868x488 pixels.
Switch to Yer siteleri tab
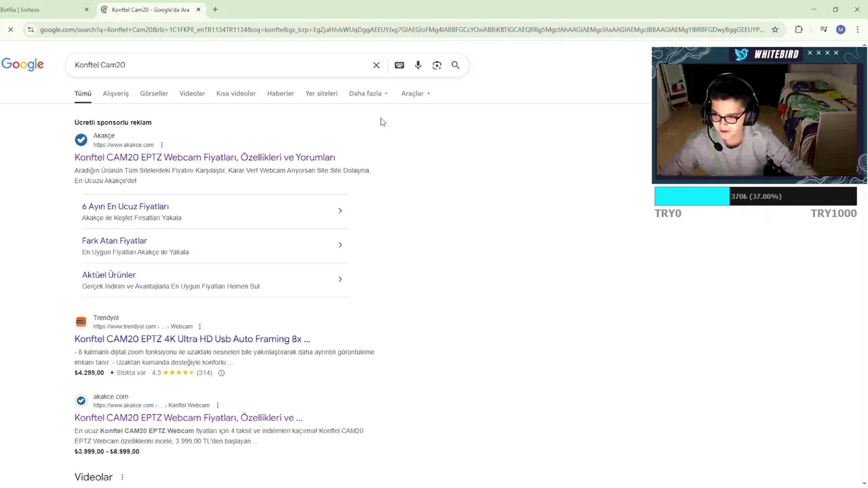click(x=321, y=94)
